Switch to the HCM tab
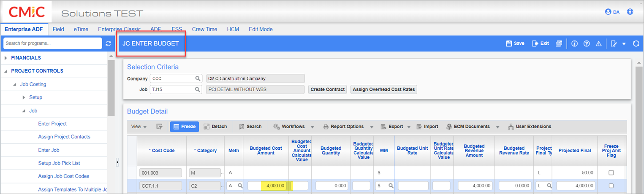Image resolution: width=644 pixels, height=194 pixels. (x=233, y=29)
